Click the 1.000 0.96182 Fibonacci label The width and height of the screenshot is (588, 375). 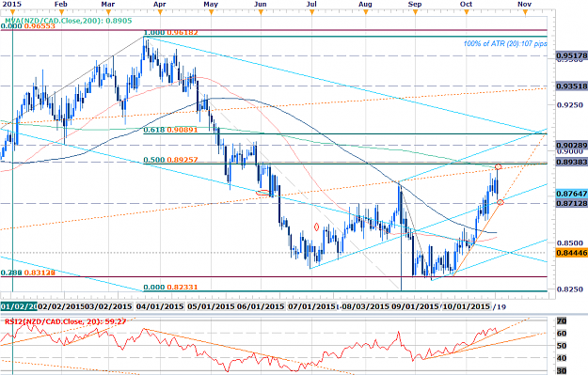171,33
